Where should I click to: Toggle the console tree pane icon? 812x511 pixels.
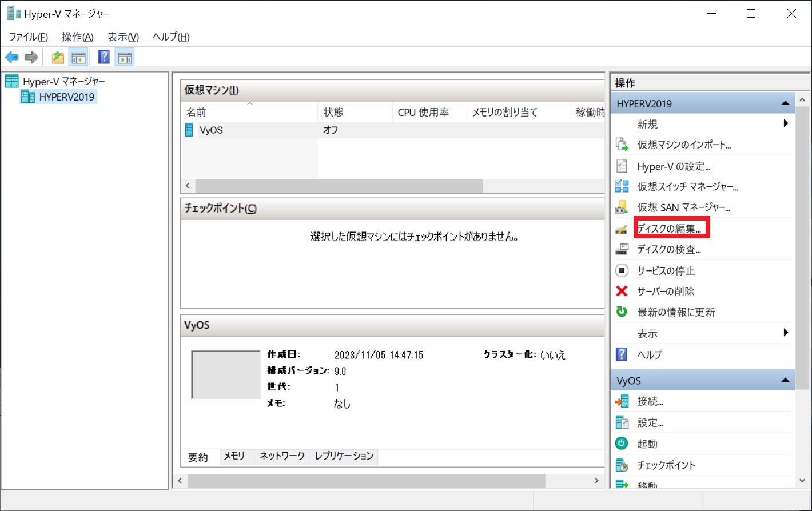(78, 57)
